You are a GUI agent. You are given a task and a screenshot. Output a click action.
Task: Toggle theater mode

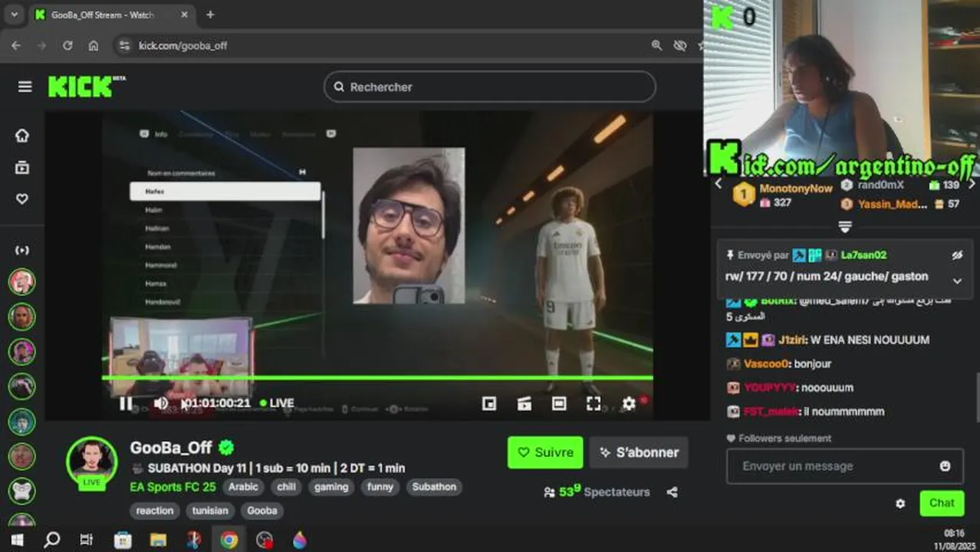click(559, 403)
